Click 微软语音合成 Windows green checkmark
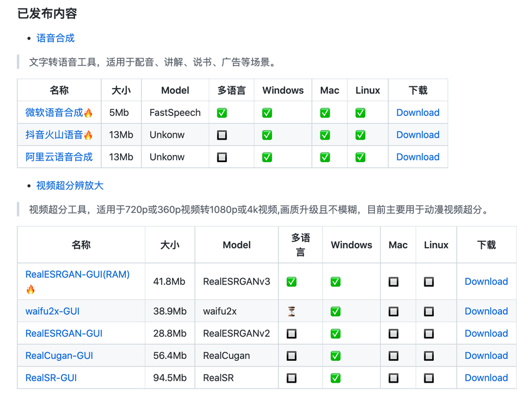This screenshot has width=532, height=395. click(267, 113)
